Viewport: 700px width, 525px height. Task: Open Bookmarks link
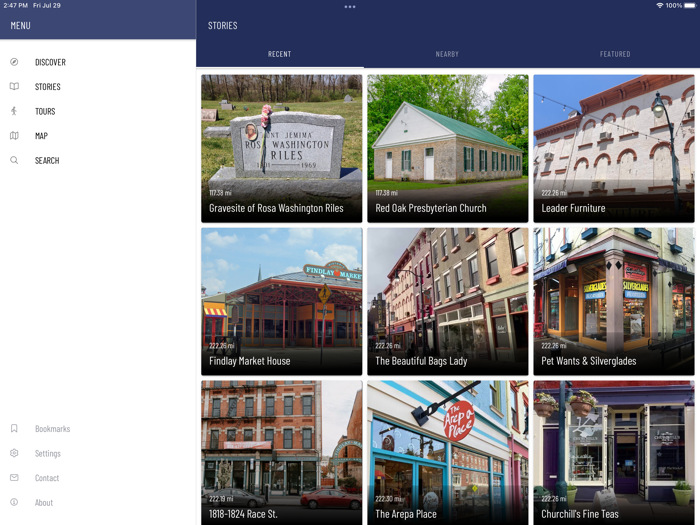pyautogui.click(x=53, y=429)
